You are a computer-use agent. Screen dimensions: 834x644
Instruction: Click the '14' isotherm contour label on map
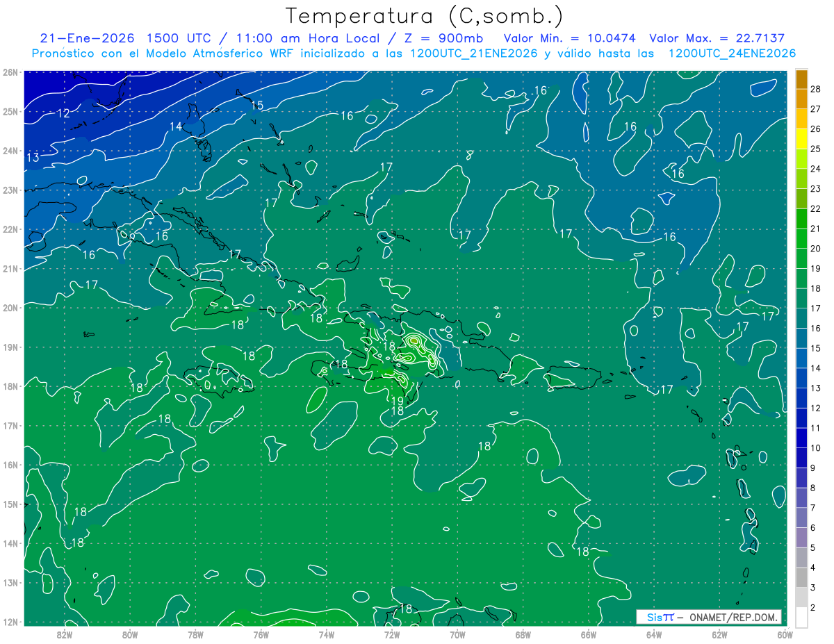click(176, 126)
